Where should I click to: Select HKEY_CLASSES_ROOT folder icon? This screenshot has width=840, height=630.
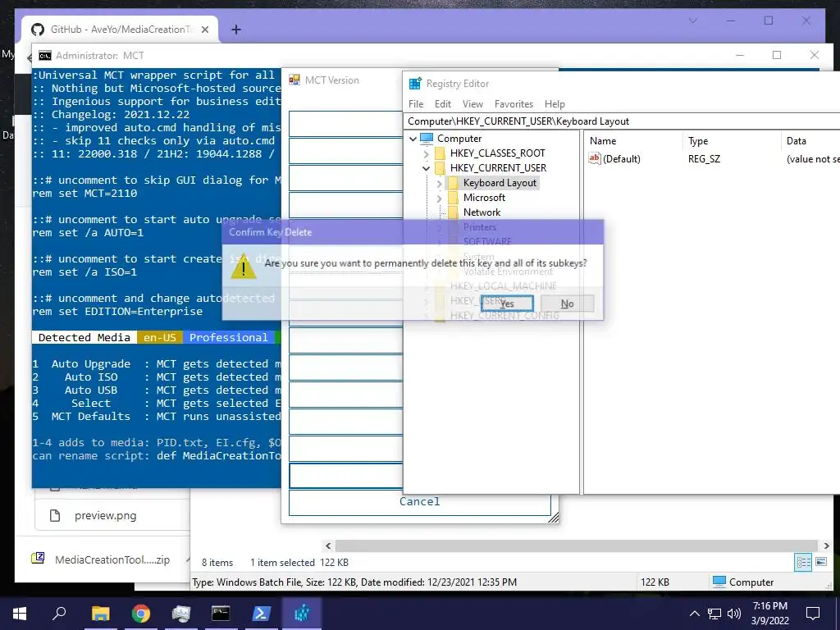(440, 153)
